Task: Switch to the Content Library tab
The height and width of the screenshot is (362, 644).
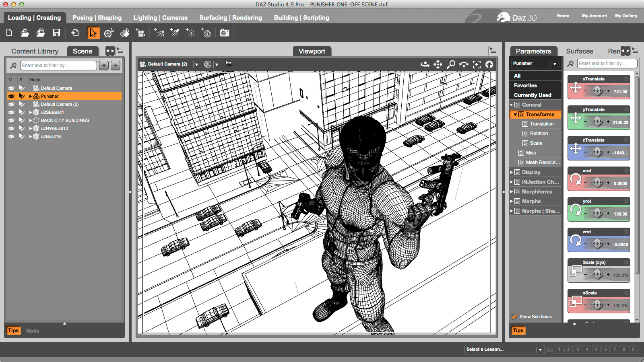Action: (35, 51)
